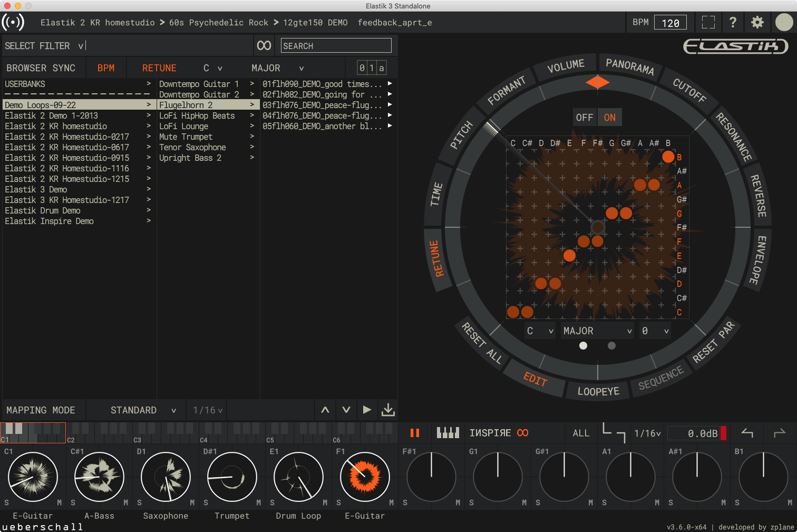Open help with the question mark icon
797x532 pixels.
click(733, 22)
